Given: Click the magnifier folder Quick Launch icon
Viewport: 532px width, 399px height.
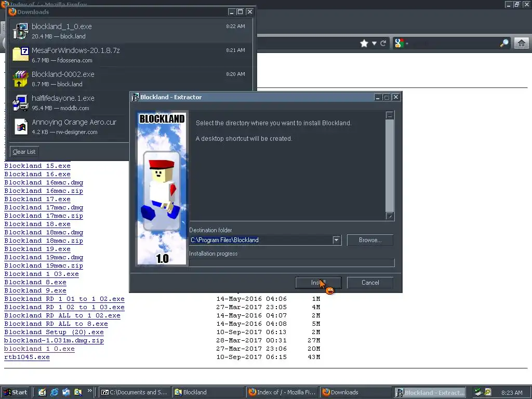Looking at the screenshot, I should (x=78, y=392).
